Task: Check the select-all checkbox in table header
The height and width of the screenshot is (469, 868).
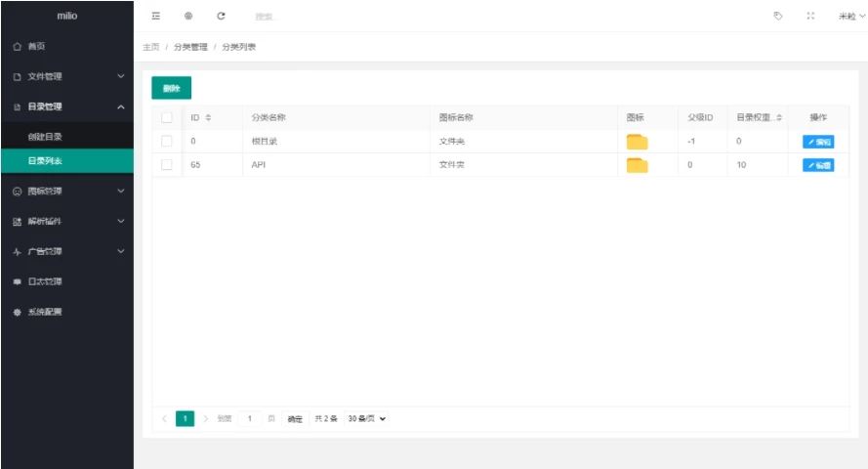Action: pyautogui.click(x=167, y=117)
